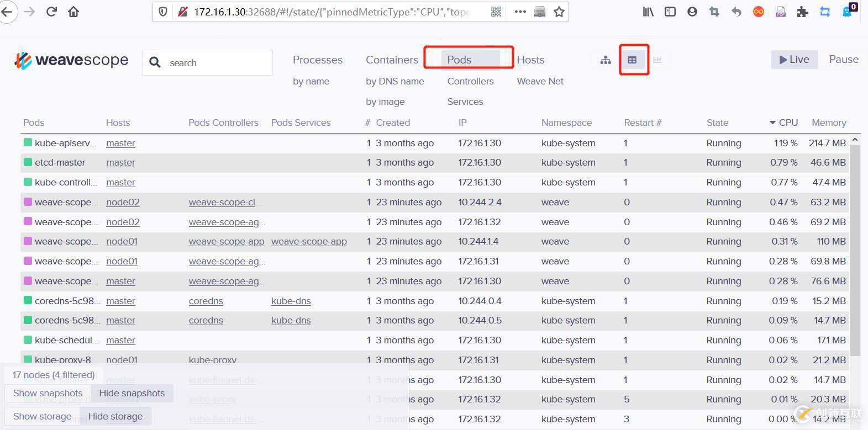Open the Containers topology tab
This screenshot has height=430, width=868.
392,60
